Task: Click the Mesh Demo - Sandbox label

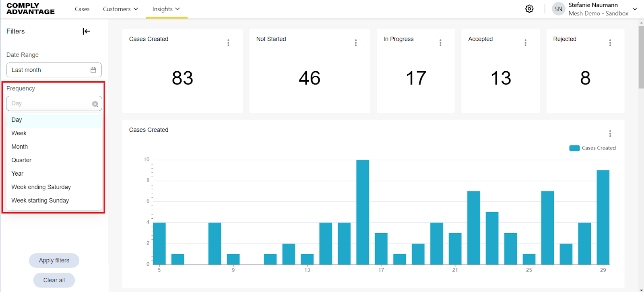Action: (598, 13)
